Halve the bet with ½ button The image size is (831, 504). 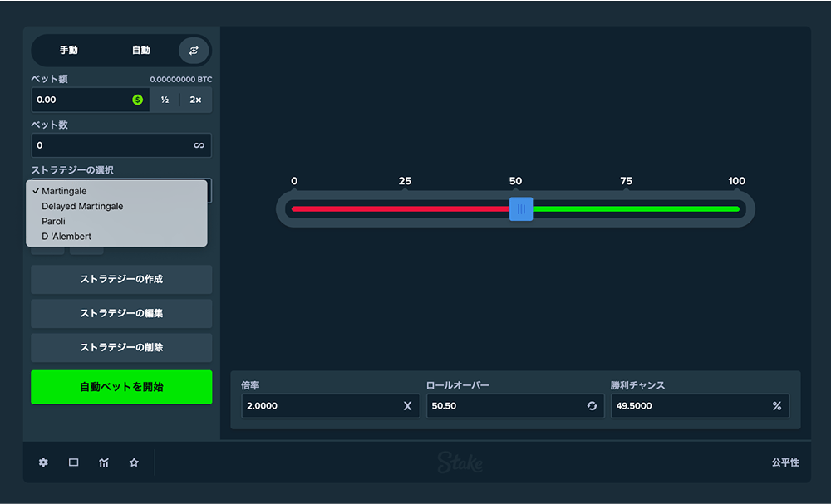(x=165, y=100)
